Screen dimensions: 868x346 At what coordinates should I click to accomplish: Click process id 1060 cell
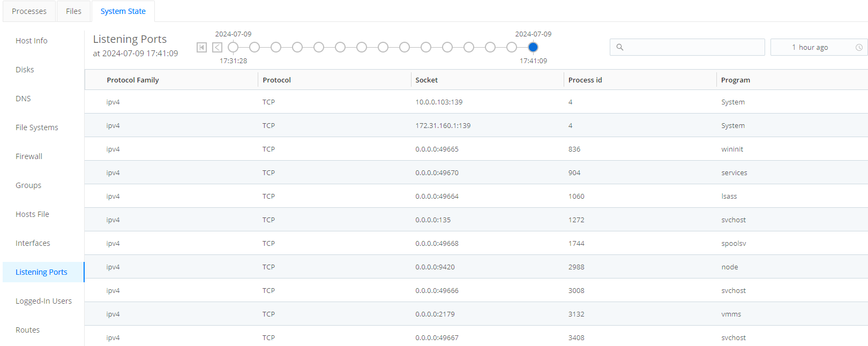click(x=576, y=196)
